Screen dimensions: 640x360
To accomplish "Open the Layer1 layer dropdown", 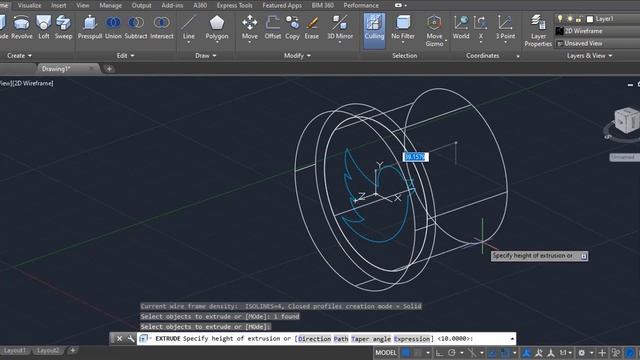I will tap(597, 19).
